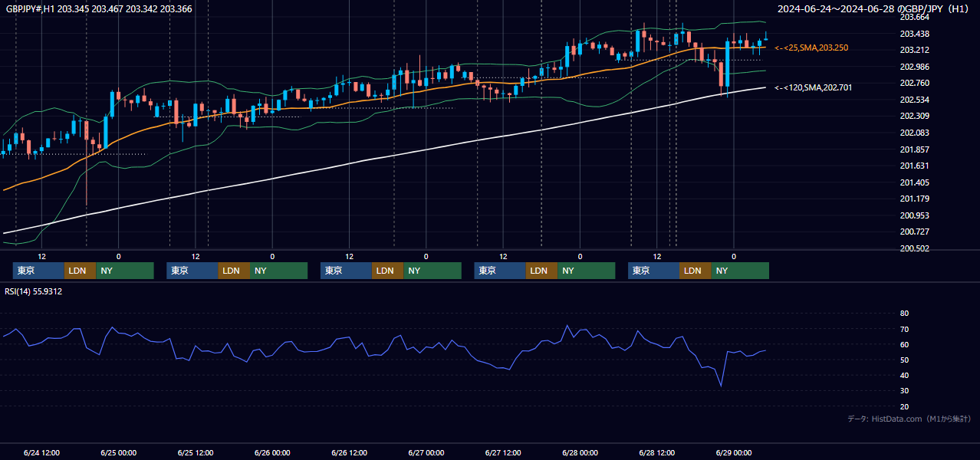This screenshot has width=980, height=460.
Task: Click the 200.502 price axis value
Action: 914,248
